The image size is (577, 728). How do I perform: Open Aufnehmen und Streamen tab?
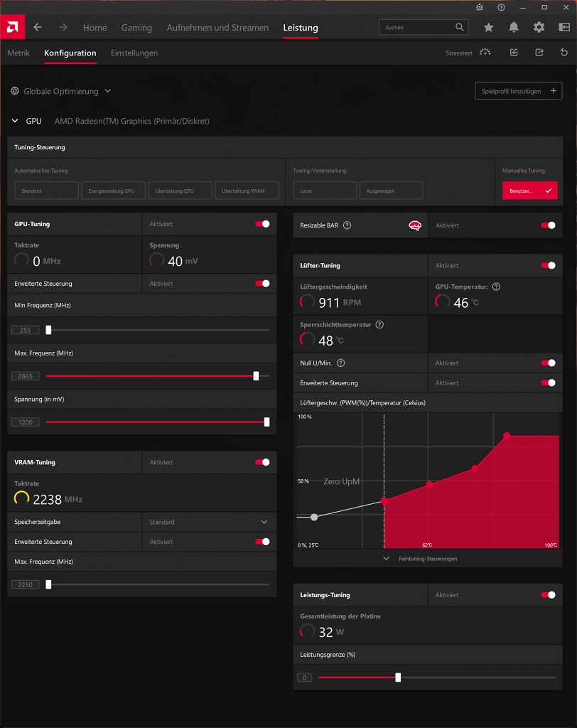point(217,28)
